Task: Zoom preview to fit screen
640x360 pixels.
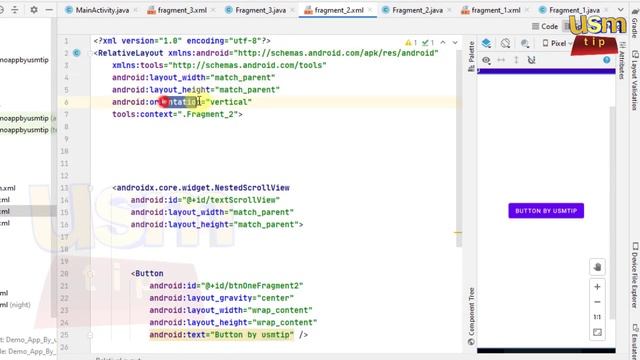Action: 597,333
